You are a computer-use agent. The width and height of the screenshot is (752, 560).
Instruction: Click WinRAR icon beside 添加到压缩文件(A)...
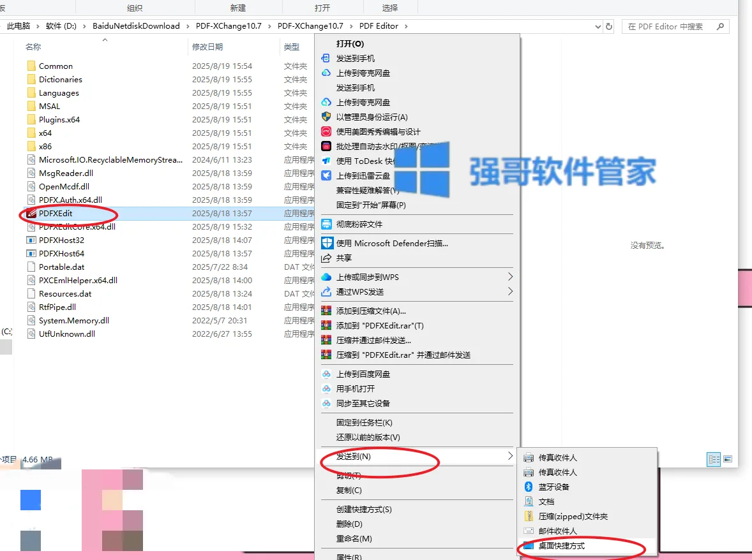(x=326, y=311)
